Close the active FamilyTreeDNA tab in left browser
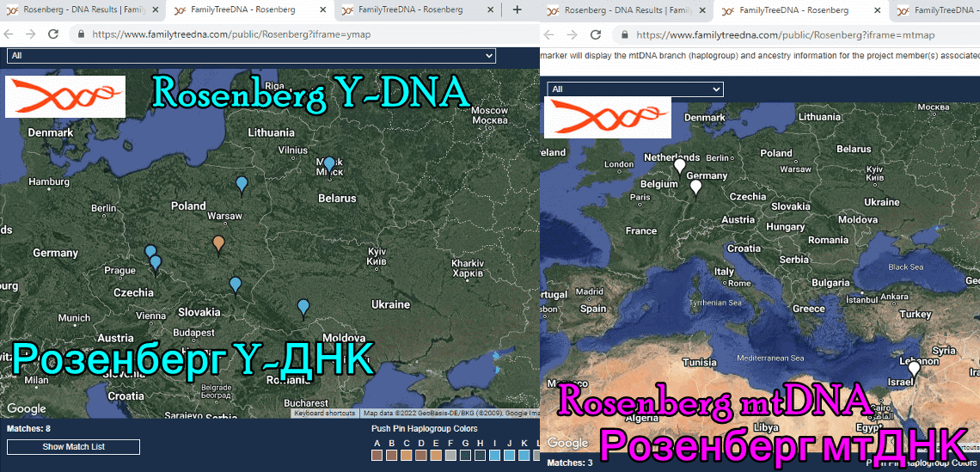The width and height of the screenshot is (980, 472). coord(322,10)
